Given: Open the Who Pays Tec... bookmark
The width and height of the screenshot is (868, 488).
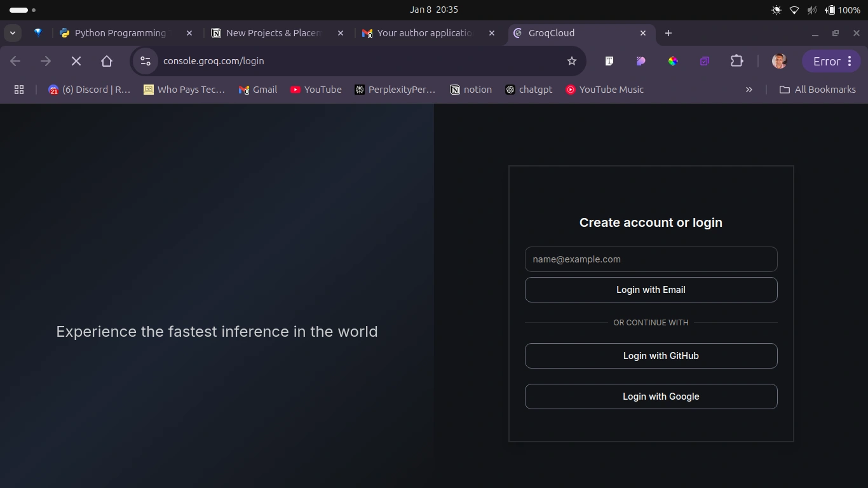Looking at the screenshot, I should point(184,90).
